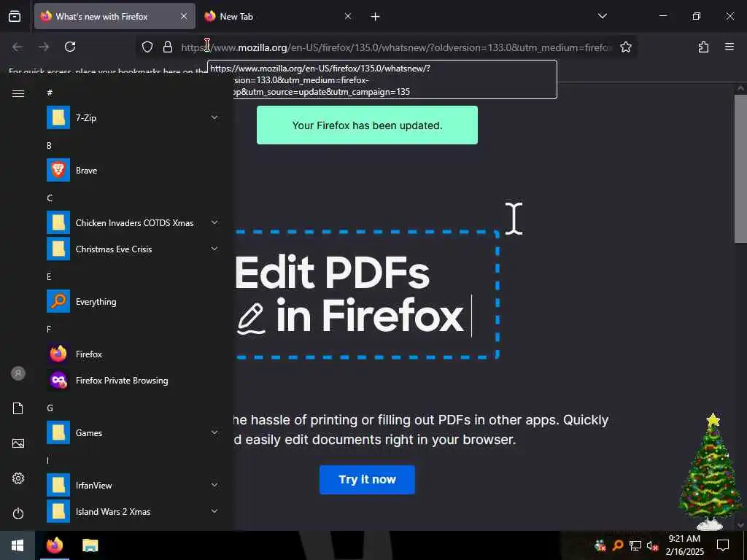Jump to the # letter group header

[50, 93]
